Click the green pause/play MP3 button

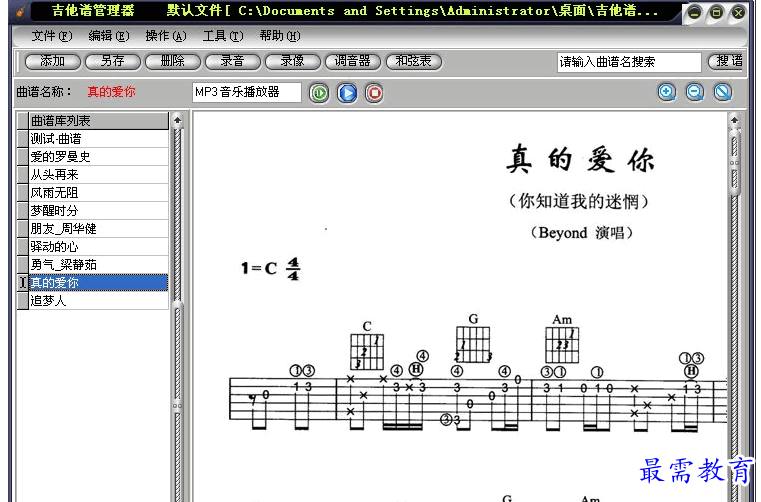pos(319,93)
